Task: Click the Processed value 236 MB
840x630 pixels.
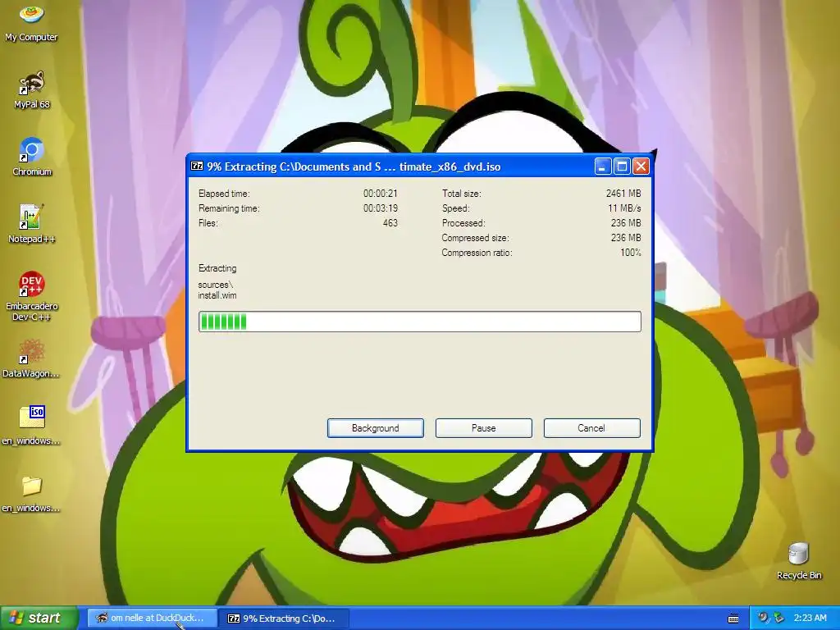Action: (626, 223)
